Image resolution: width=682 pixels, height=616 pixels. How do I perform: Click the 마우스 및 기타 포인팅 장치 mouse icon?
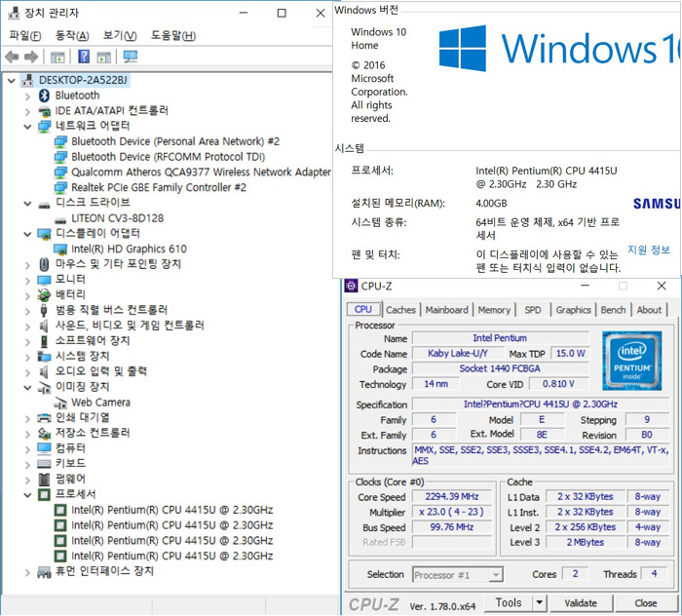click(44, 264)
